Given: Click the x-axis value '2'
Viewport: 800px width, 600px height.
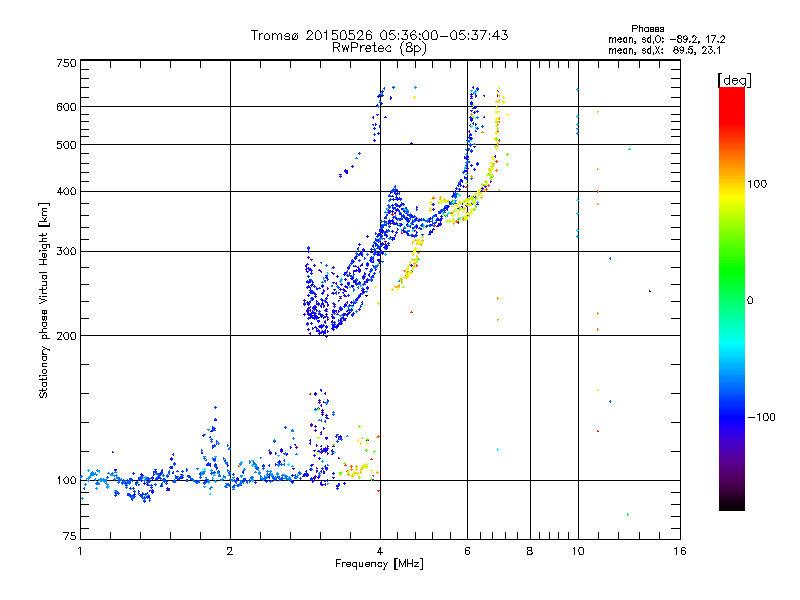Looking at the screenshot, I should [x=230, y=551].
